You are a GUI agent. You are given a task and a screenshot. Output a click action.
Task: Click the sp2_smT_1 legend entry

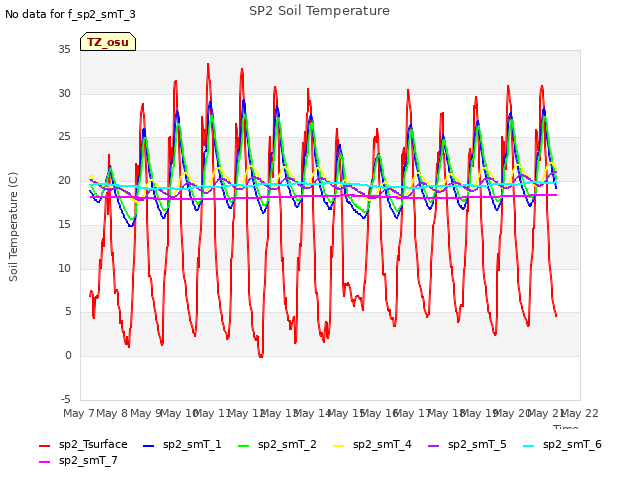pos(182,444)
